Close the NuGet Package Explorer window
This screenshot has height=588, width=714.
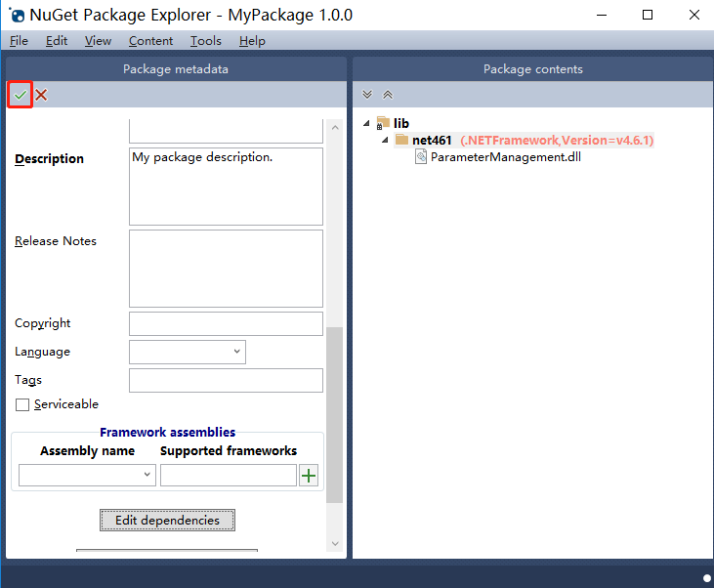point(693,15)
